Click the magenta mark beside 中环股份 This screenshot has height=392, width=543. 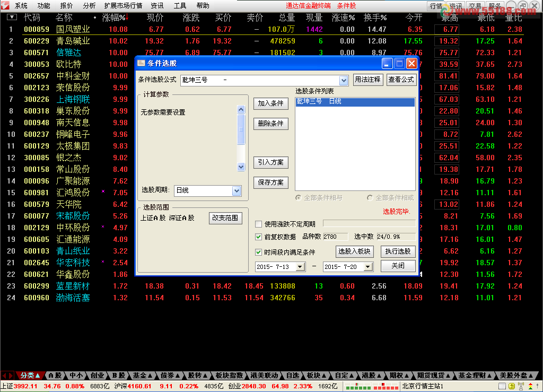[103, 227]
